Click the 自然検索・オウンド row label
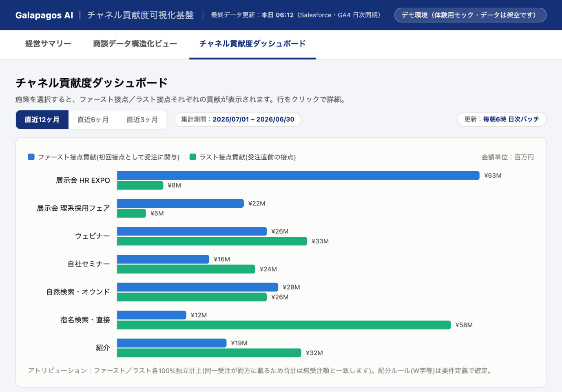 pos(78,292)
